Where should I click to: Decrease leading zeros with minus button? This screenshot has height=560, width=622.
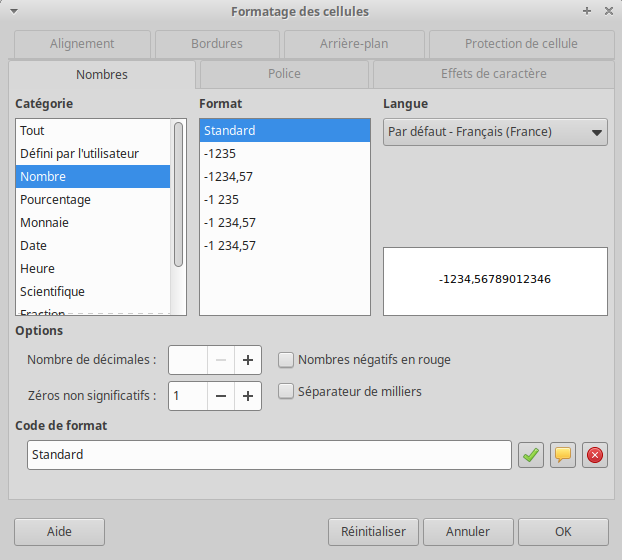point(221,396)
